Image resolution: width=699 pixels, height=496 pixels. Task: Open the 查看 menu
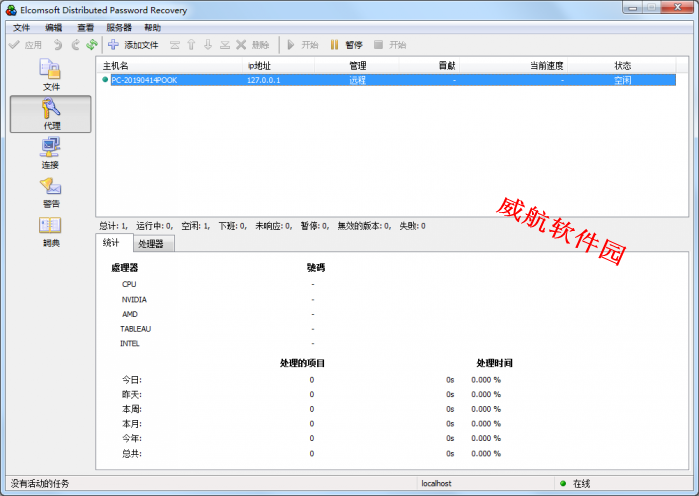tap(86, 28)
